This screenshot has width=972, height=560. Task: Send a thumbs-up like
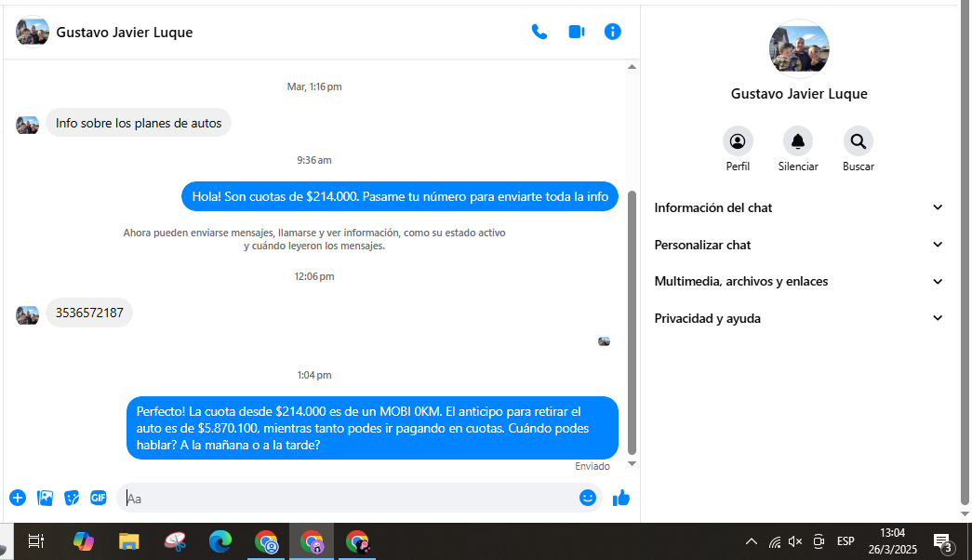coord(621,498)
